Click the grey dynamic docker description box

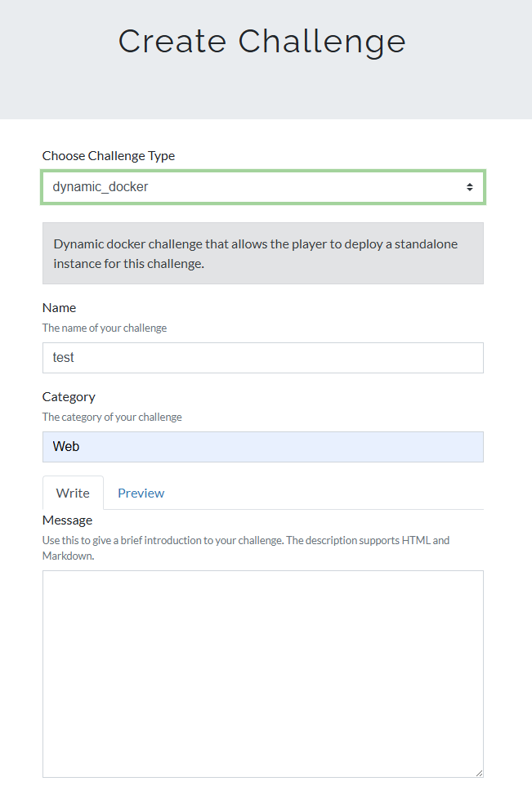(x=262, y=253)
